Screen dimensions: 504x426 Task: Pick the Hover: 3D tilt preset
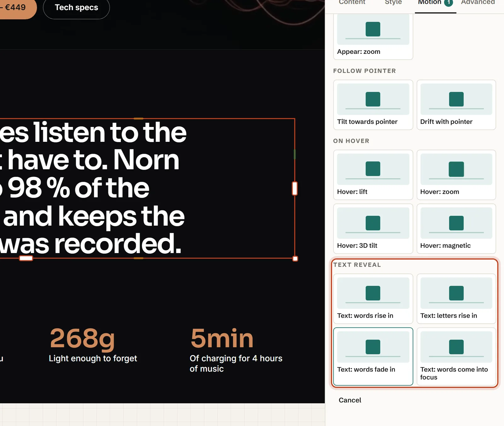373,229
